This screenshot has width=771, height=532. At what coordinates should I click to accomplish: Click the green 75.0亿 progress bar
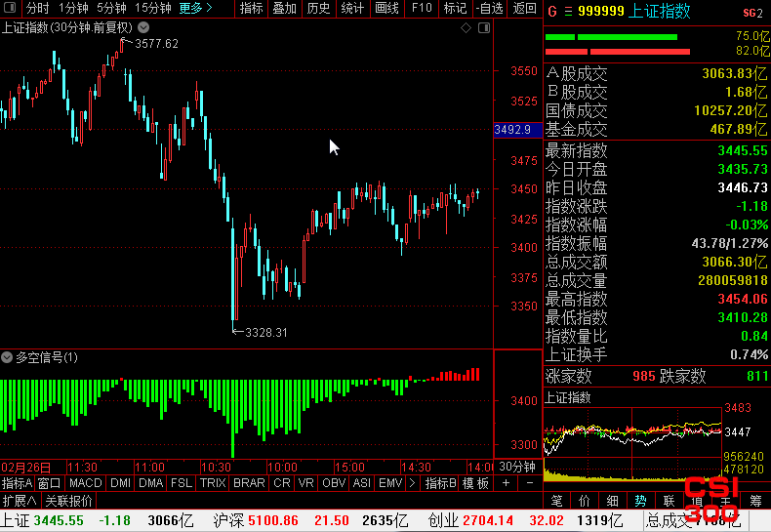pyautogui.click(x=611, y=37)
